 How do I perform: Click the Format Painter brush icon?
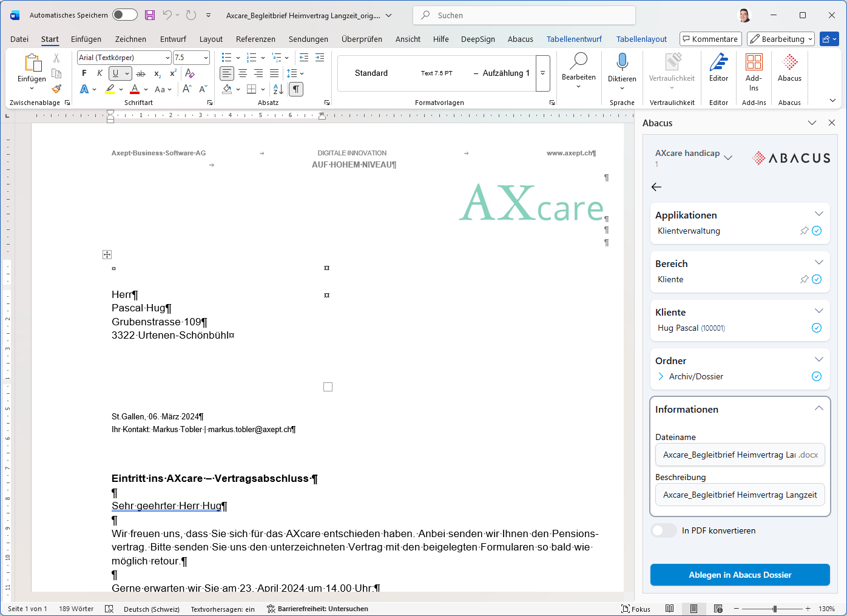pos(56,89)
